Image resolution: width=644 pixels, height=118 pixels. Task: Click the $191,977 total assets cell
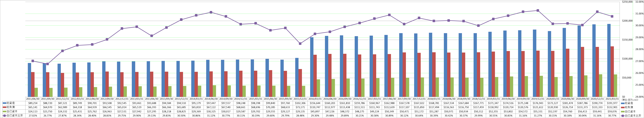click(612, 103)
